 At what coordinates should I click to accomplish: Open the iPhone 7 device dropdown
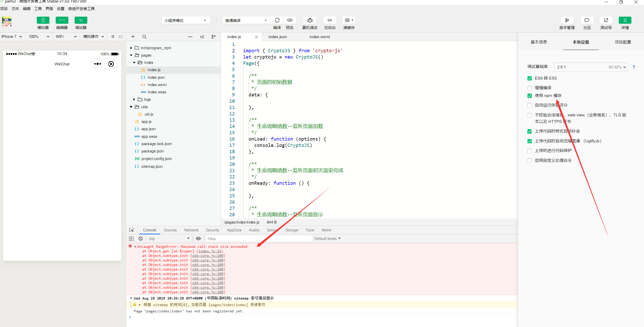pos(12,37)
